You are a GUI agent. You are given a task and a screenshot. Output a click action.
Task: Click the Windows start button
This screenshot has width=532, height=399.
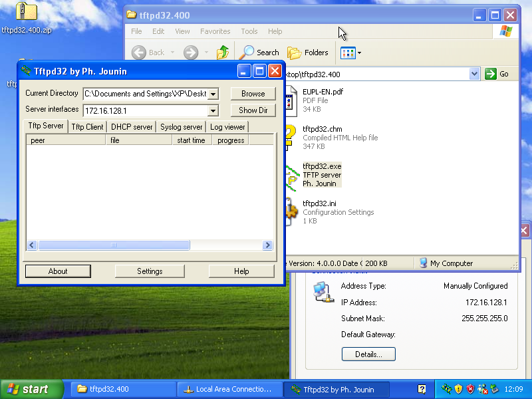[x=28, y=390]
